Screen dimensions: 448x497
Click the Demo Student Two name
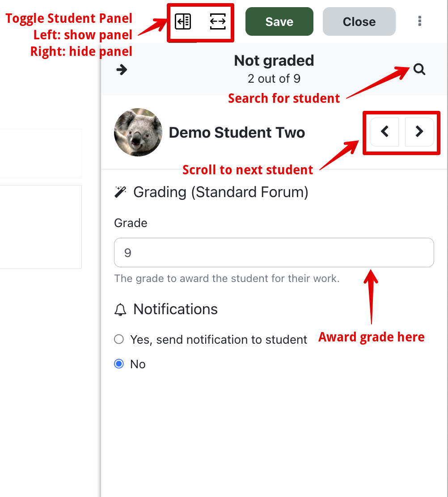pos(237,133)
